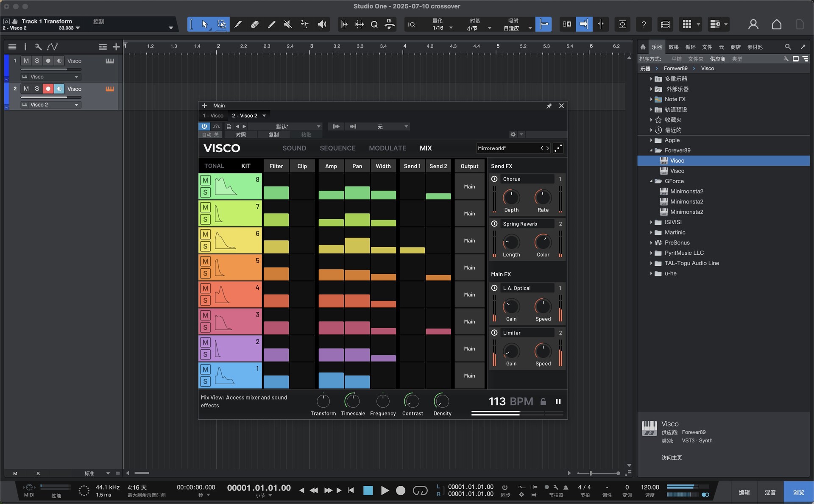Mute Visco kit layer 1

point(205,369)
